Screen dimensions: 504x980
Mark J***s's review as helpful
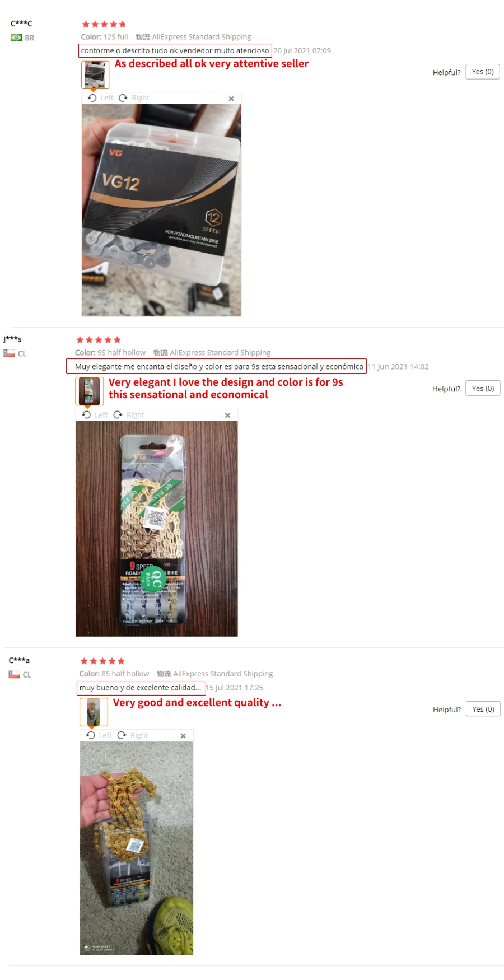tap(483, 389)
